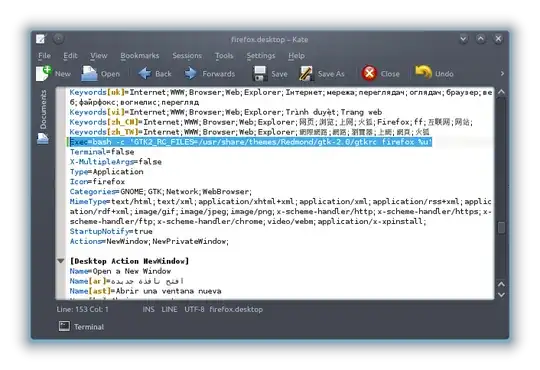This screenshot has height=370, width=540.
Task: Open the File menu
Action: (44, 55)
